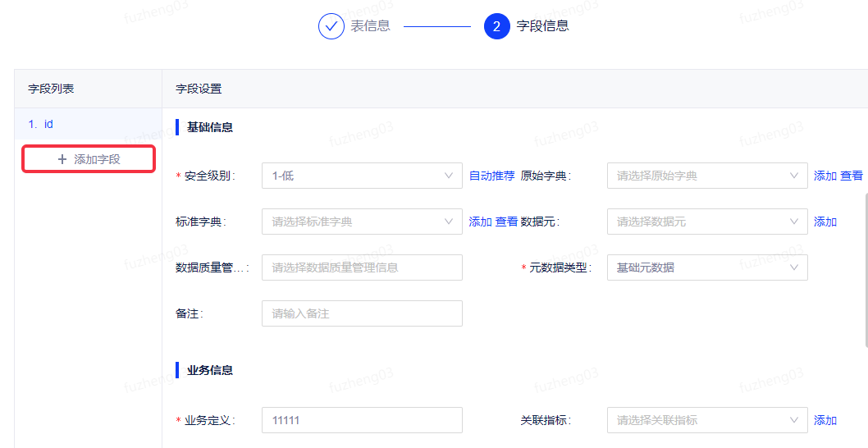Click the step 2 字段信息 circle
The height and width of the screenshot is (448, 868).
coord(496,26)
